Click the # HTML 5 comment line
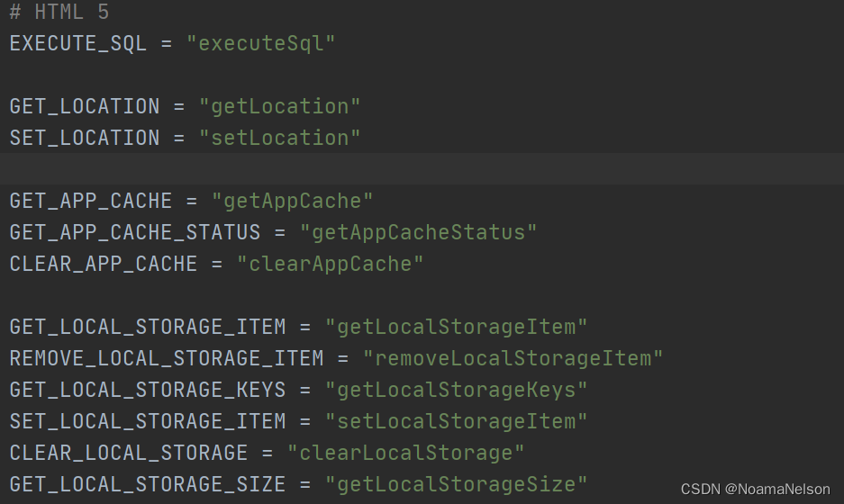 [59, 12]
